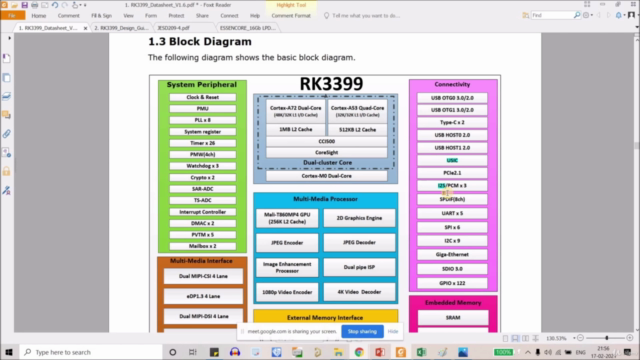Open File Explorer from the taskbar
The height and width of the screenshot is (360, 640).
click(338, 352)
